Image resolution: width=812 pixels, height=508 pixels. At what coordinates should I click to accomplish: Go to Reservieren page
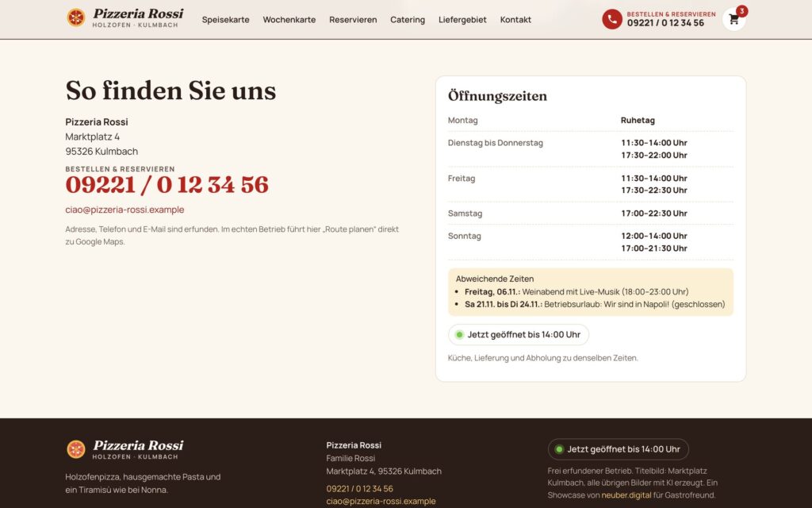pyautogui.click(x=353, y=20)
